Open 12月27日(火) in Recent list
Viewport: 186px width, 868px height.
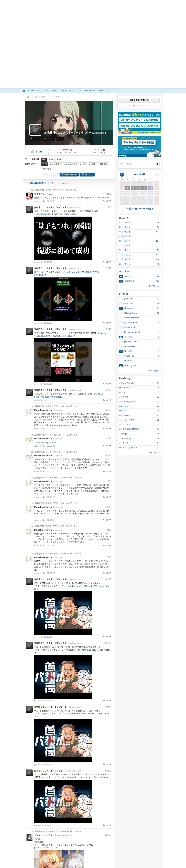pos(125,246)
